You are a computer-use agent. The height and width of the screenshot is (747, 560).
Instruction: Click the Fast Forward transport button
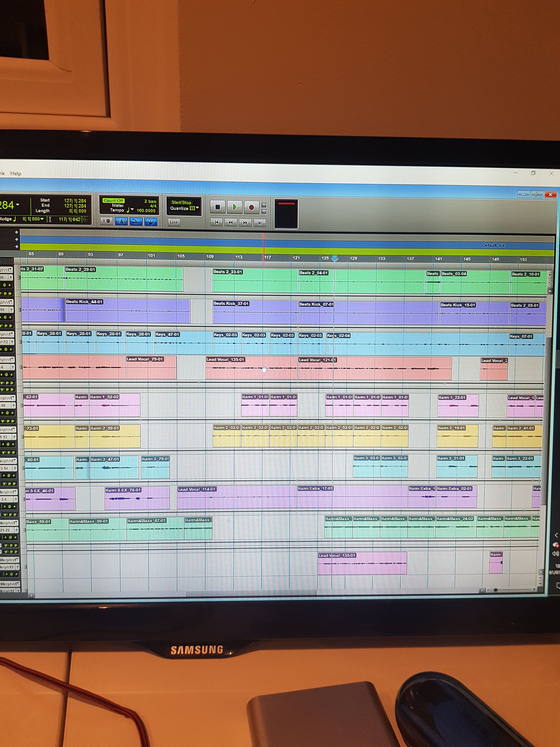pos(245,223)
